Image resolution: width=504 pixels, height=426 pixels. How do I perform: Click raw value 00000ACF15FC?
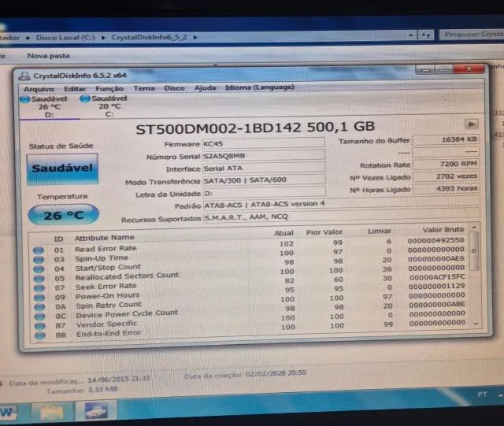coord(437,277)
